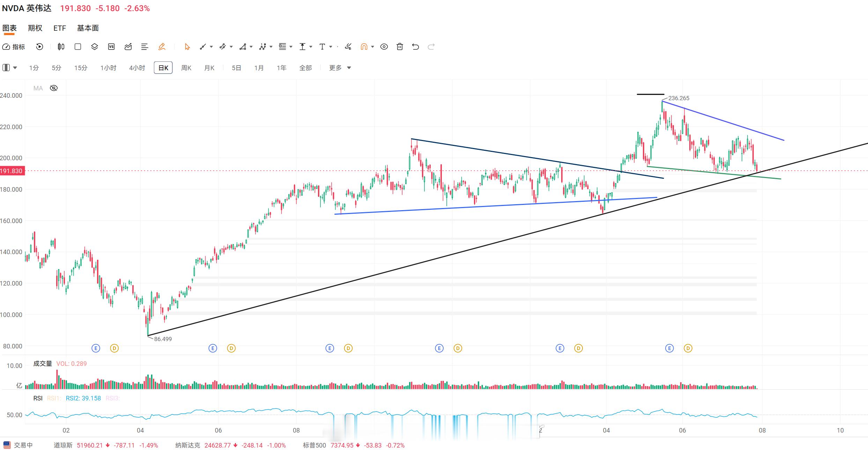Image resolution: width=868 pixels, height=450 pixels.
Task: Select the channel line drawing tool
Action: click(x=223, y=47)
